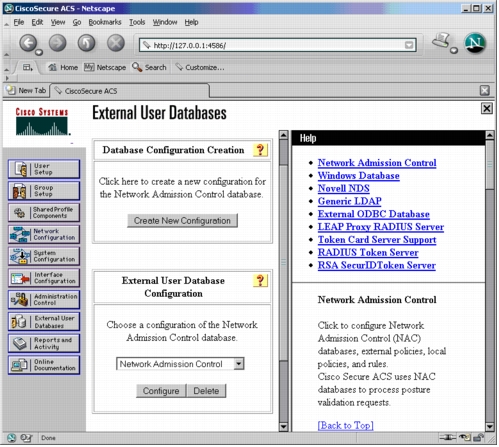499x447 pixels.
Task: Click the Delete button
Action: 206,391
